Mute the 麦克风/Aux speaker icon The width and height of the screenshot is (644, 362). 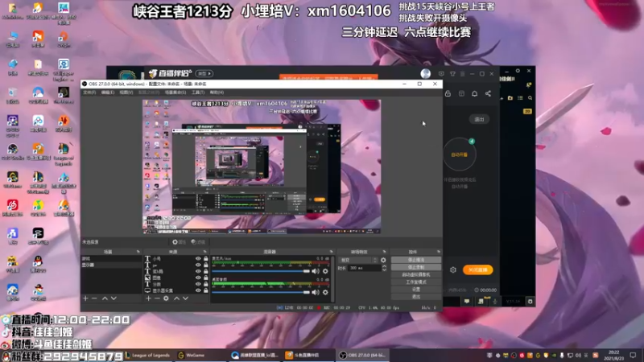316,271
